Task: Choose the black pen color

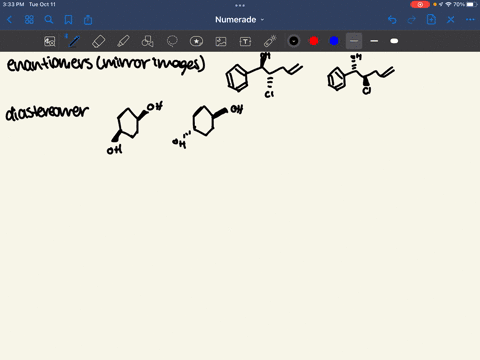Action: pyautogui.click(x=294, y=41)
